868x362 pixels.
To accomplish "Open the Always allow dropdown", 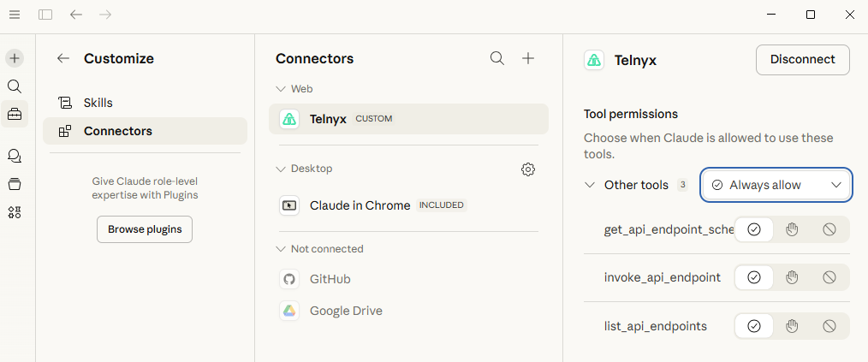I will click(776, 185).
